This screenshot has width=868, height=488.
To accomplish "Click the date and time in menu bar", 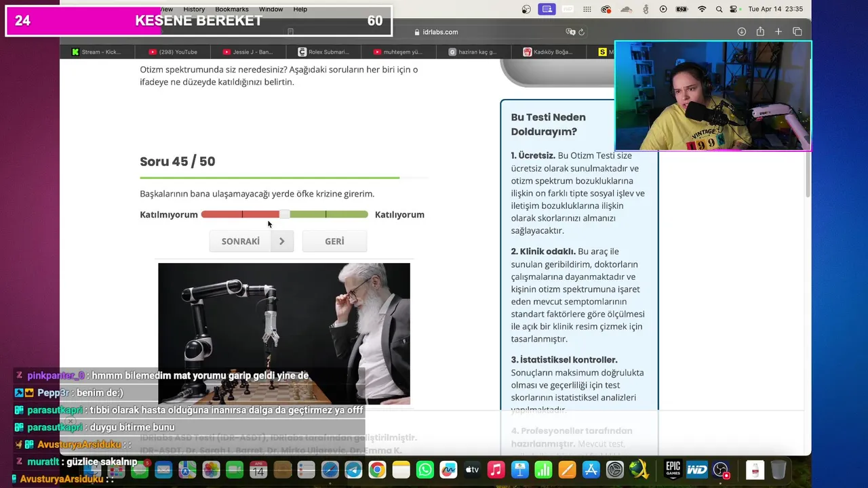I will (775, 9).
